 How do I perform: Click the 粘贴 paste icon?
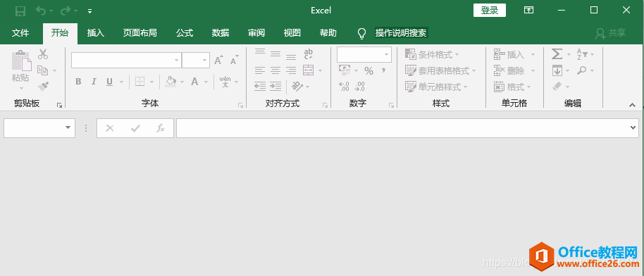[21, 61]
